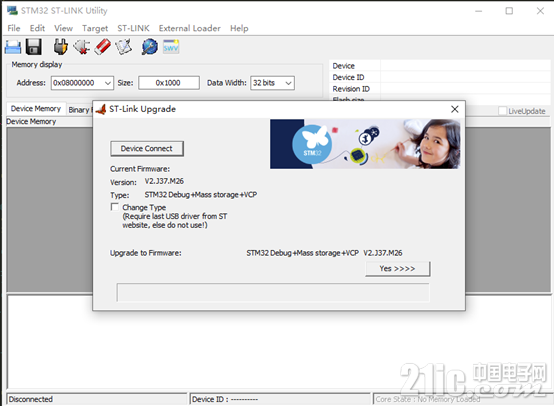Click the Upgrade to Firmware label
554x406 pixels.
146,253
